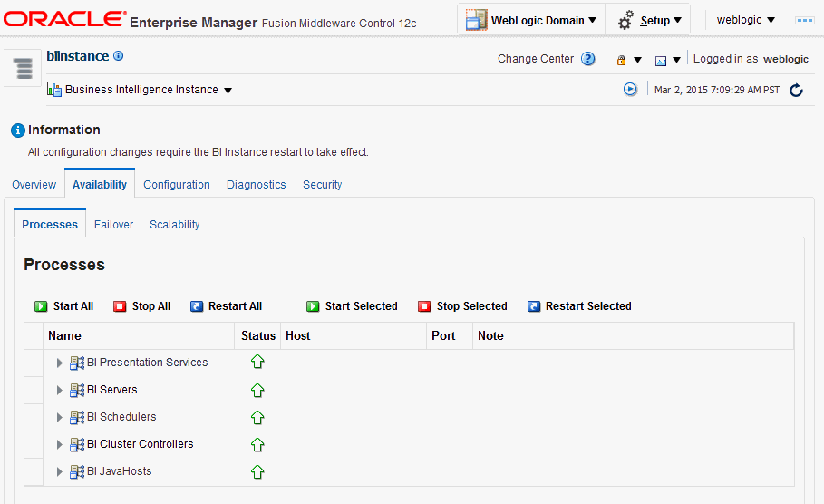The image size is (824, 504).
Task: Click the info icon next to biinstance
Action: [119, 56]
